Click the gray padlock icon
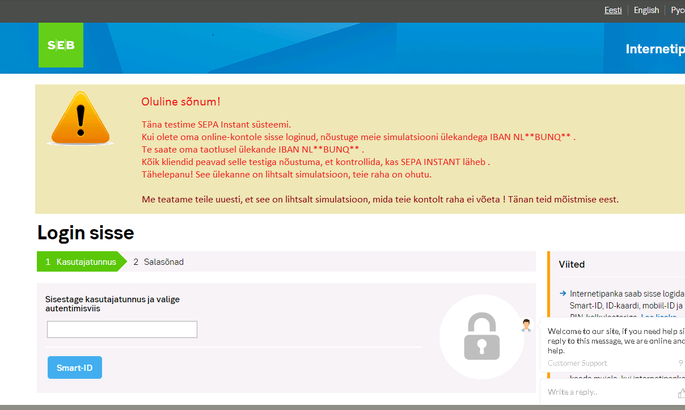685x410 pixels. pyautogui.click(x=481, y=336)
